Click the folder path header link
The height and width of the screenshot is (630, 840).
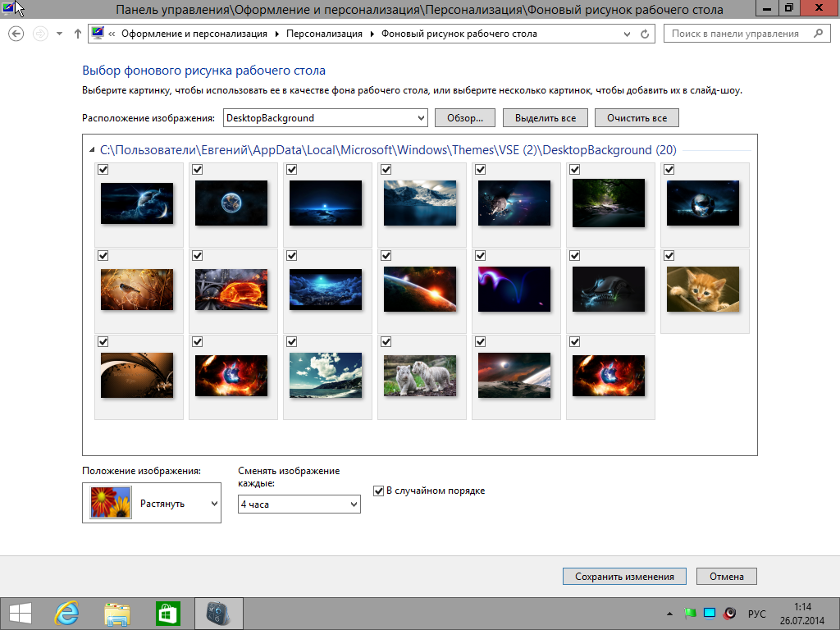point(388,150)
